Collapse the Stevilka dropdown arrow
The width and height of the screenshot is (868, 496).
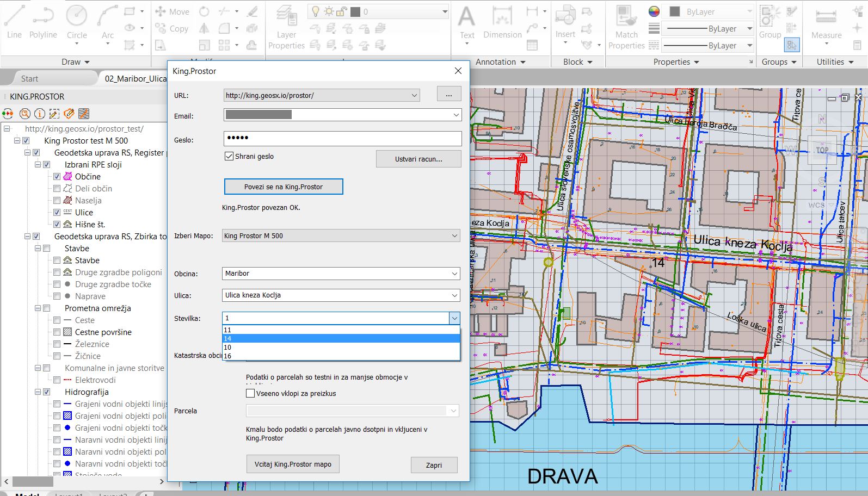pyautogui.click(x=454, y=318)
